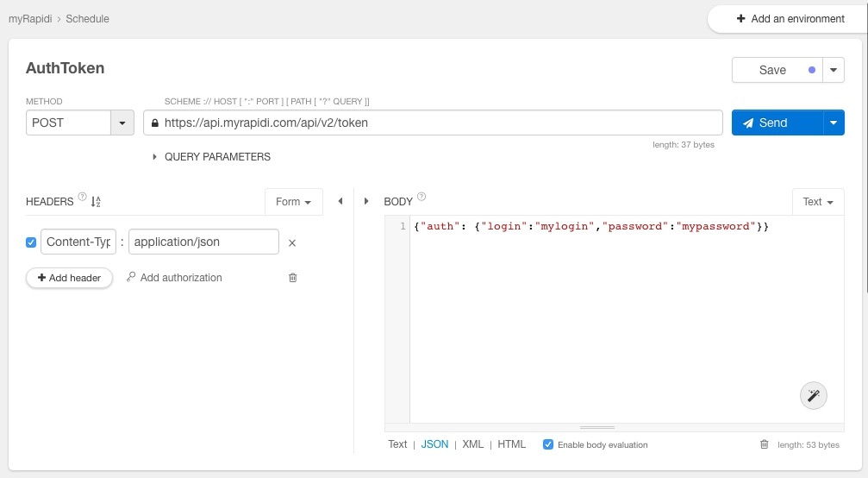Screen dimensions: 868x478
Task: Click line 1 of the JSON body editor
Action: (x=591, y=226)
